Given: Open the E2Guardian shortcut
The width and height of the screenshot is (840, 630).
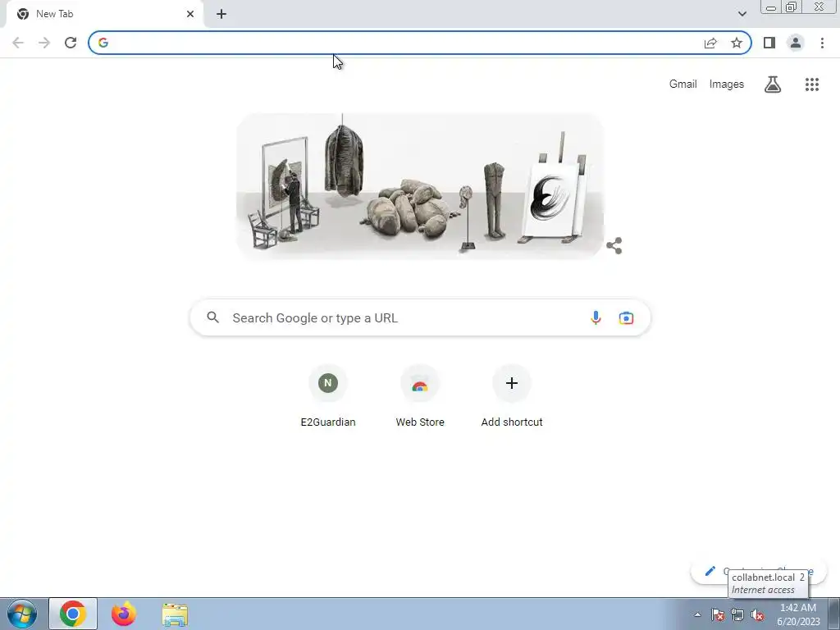Looking at the screenshot, I should click(x=328, y=396).
